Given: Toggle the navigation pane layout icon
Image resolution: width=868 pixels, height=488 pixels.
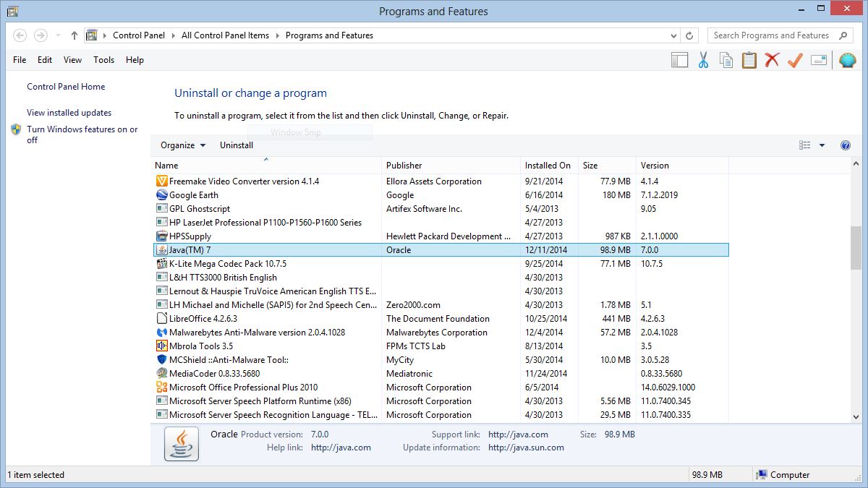Looking at the screenshot, I should pos(679,60).
